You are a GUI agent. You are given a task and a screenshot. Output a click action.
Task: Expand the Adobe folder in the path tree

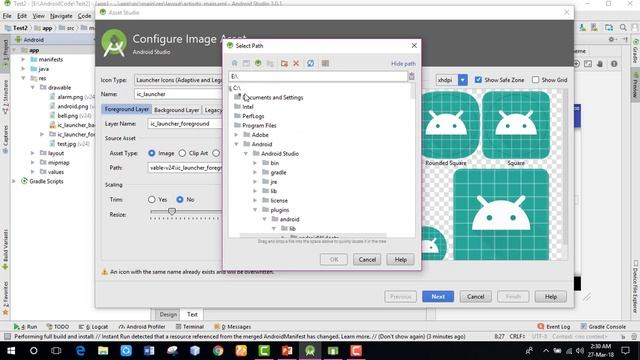click(x=236, y=135)
